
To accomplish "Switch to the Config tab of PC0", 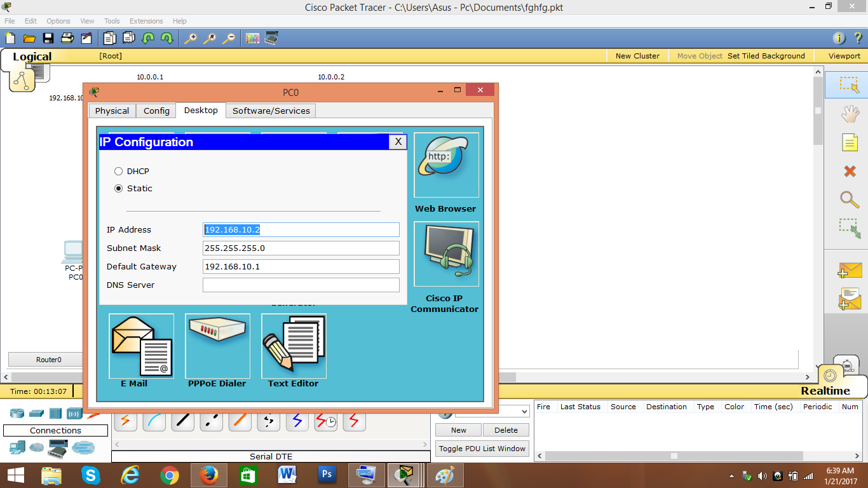I will (x=156, y=111).
